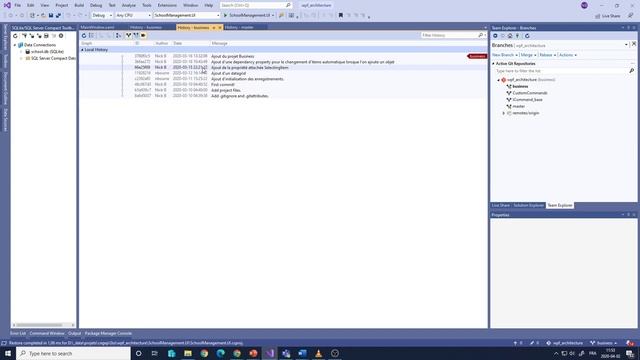Screen dimensions: 640x360
Task: Go back in Team Explorer
Action: coord(495,36)
